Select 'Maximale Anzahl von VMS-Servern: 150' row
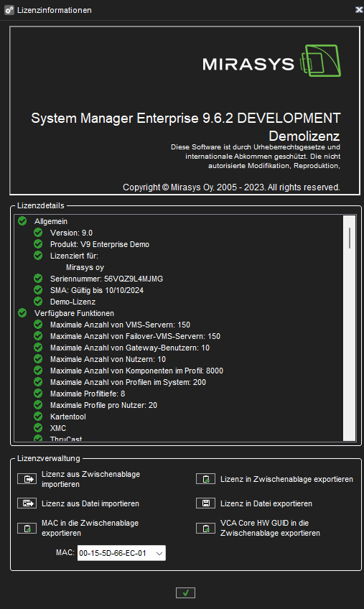The width and height of the screenshot is (364, 609). [x=121, y=325]
